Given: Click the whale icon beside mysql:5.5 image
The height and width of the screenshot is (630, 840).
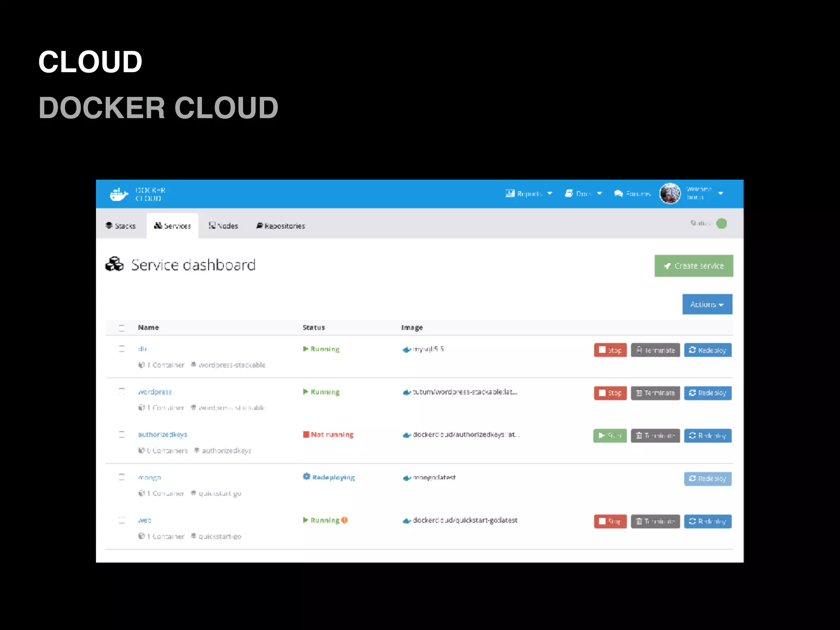Looking at the screenshot, I should [x=406, y=350].
